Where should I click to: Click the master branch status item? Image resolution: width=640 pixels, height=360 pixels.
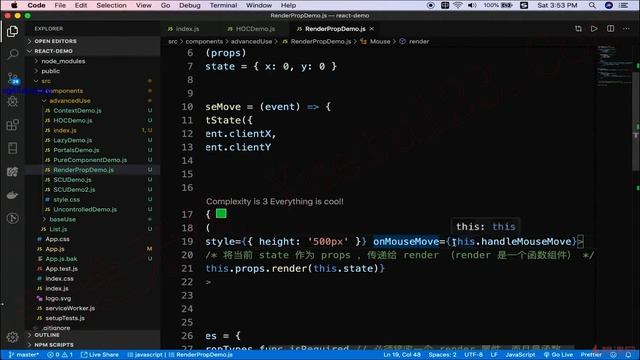click(23, 355)
